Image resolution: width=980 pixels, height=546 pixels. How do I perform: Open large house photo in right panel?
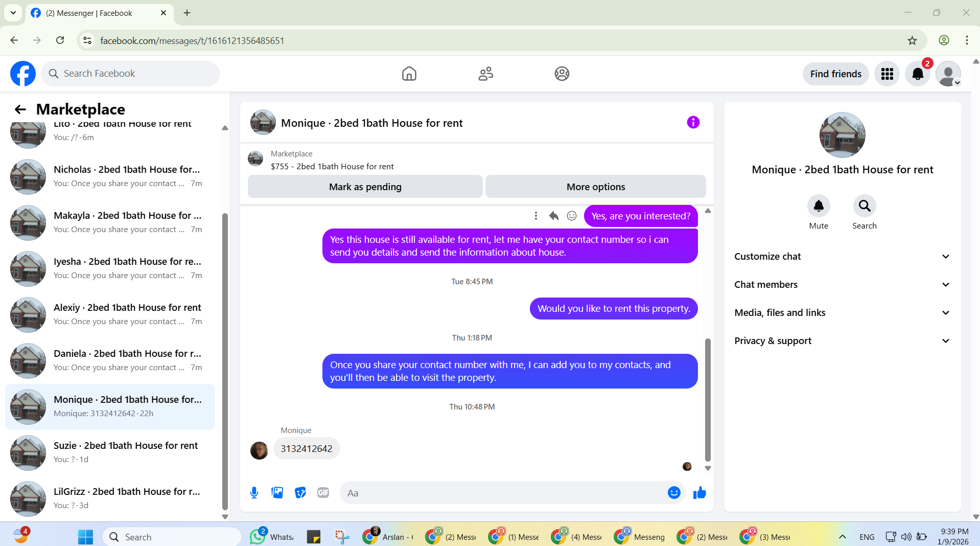[842, 135]
